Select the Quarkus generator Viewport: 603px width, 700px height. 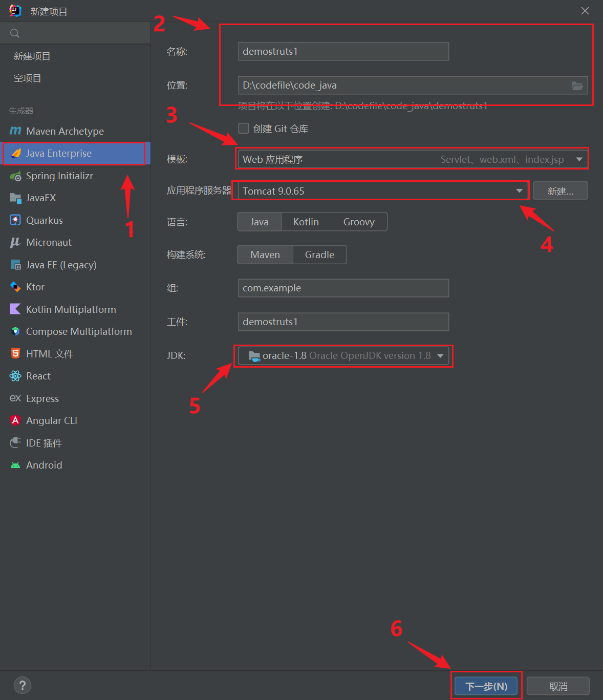pyautogui.click(x=75, y=220)
